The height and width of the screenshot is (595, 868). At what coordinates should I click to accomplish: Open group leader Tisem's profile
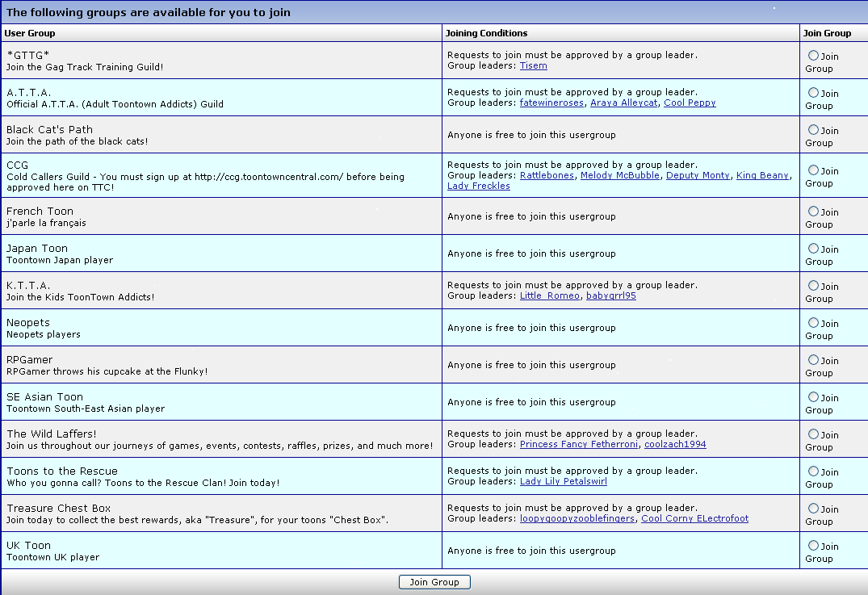(533, 66)
